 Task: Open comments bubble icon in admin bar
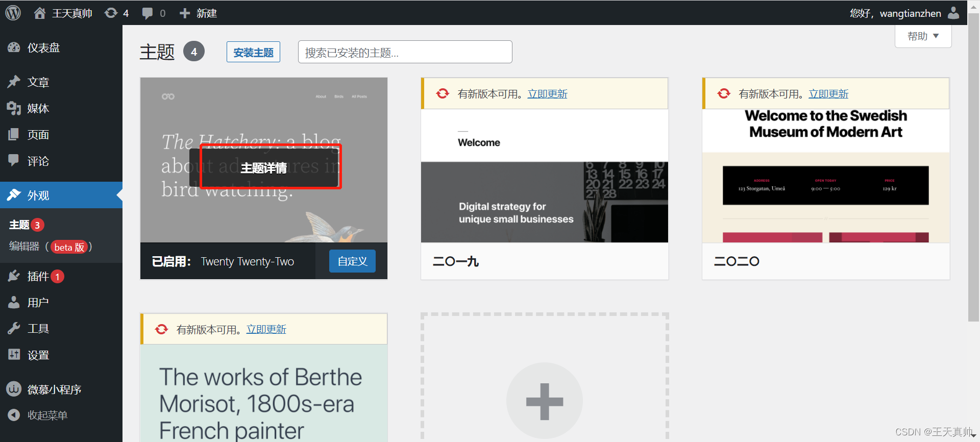[148, 13]
